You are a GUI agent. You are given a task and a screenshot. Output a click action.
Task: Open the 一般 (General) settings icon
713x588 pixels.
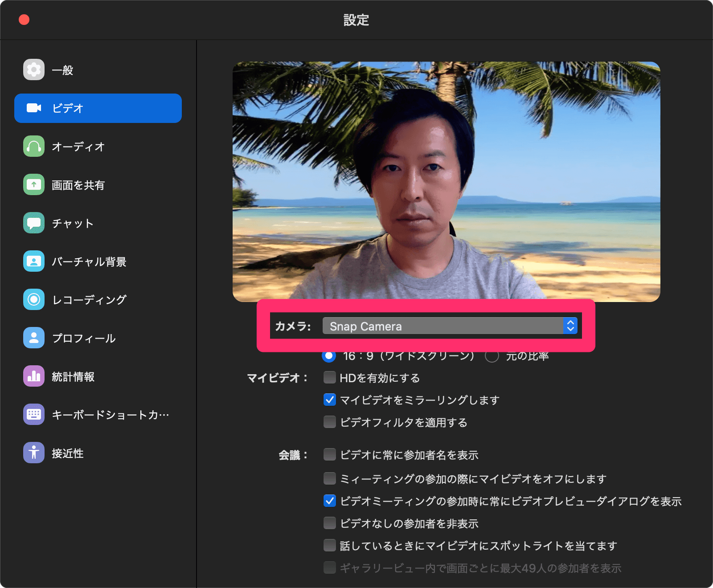tap(33, 70)
